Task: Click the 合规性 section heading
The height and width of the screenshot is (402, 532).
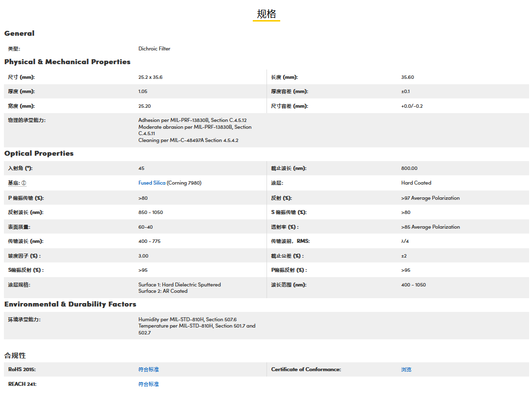Action: point(15,355)
